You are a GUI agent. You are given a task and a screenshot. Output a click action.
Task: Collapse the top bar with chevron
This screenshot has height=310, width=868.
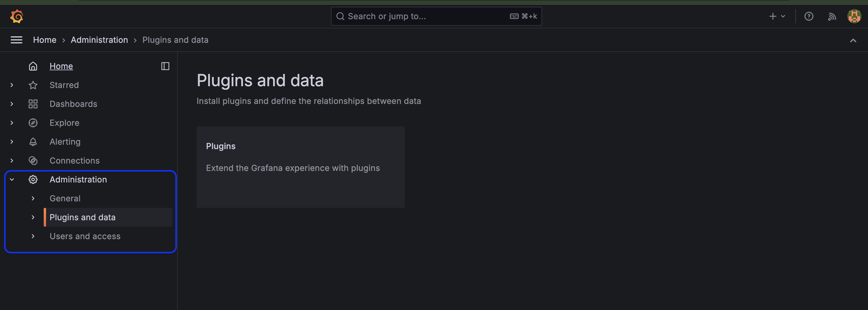coord(853,40)
